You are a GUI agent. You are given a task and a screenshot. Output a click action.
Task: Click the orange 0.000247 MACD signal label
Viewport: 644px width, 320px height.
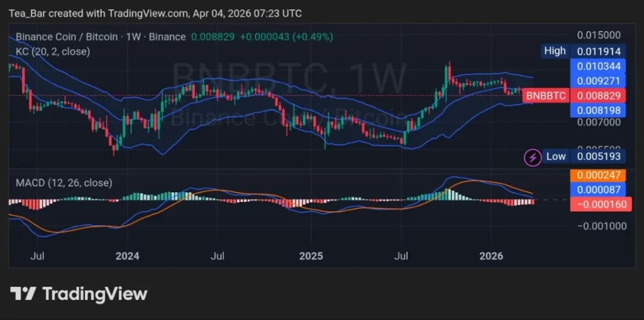599,175
